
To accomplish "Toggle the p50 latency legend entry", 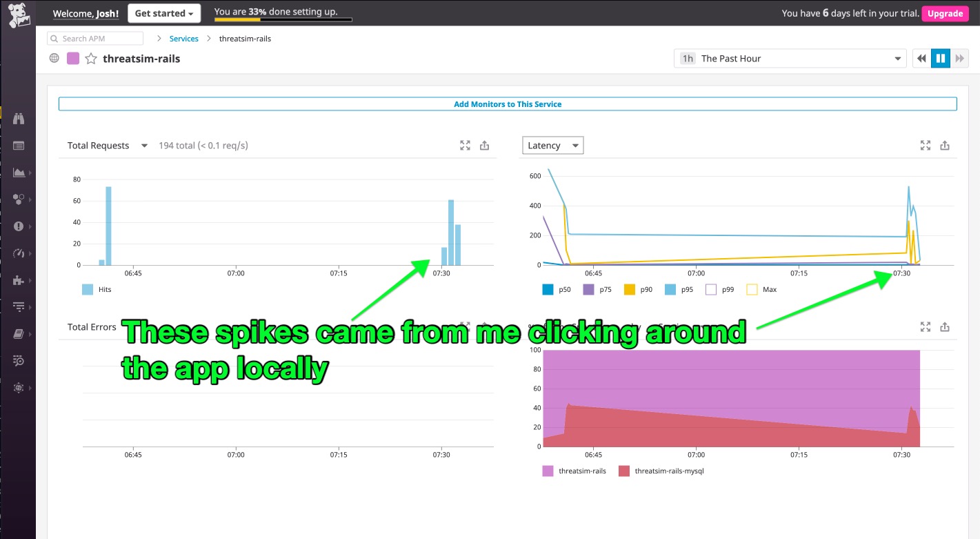I will click(557, 290).
